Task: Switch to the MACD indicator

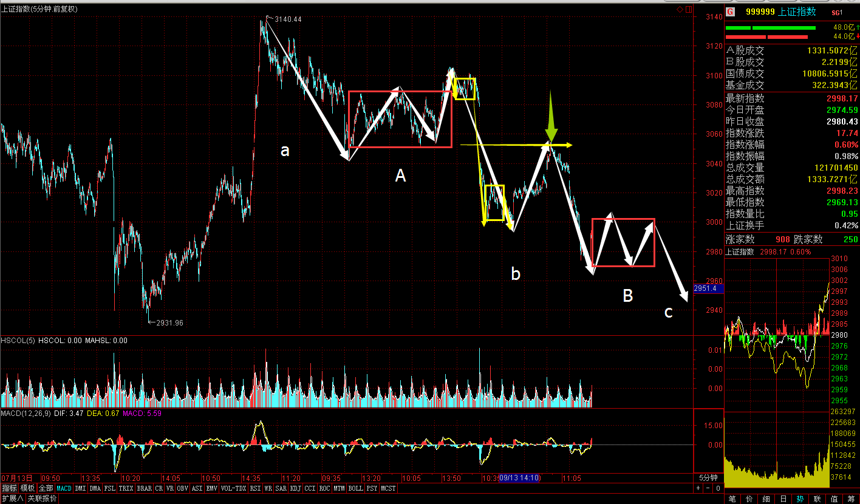Action: 64,488
